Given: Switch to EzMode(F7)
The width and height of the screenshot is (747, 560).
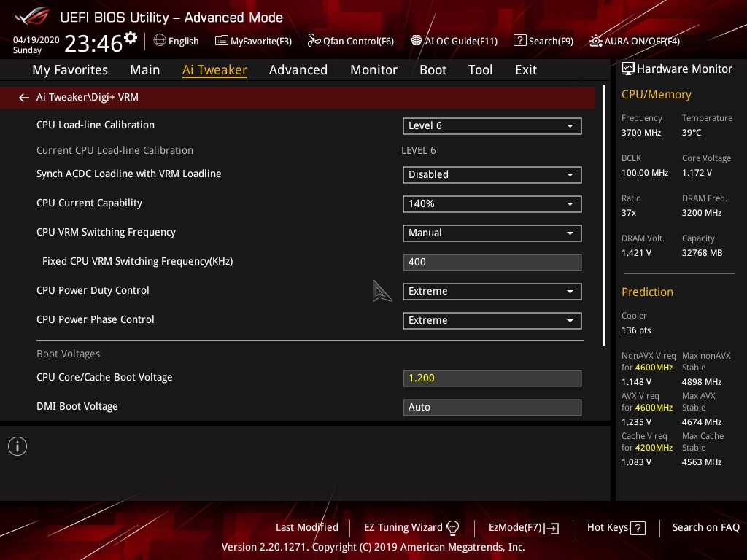Looking at the screenshot, I should coord(524,528).
